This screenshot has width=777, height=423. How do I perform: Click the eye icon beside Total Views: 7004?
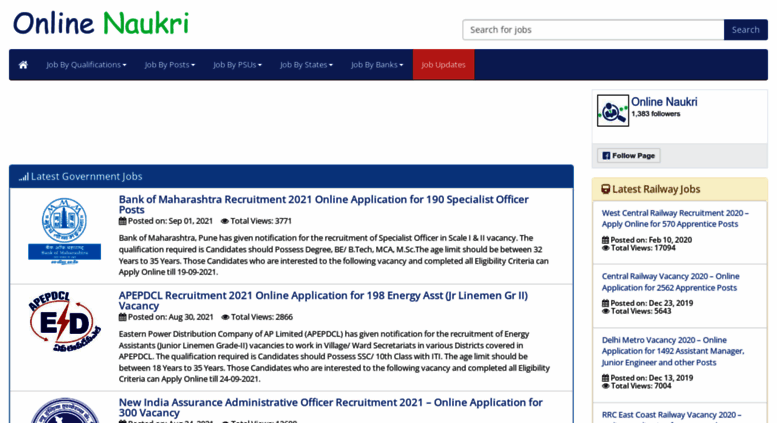pyautogui.click(x=605, y=386)
